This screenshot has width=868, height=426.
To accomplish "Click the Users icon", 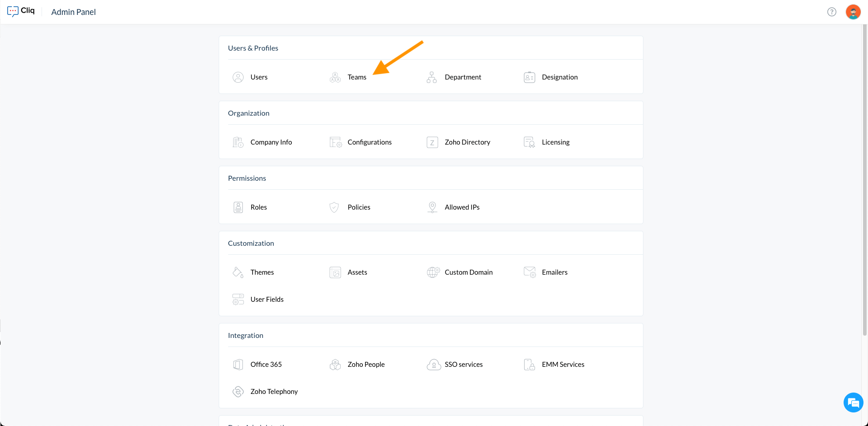I will (x=238, y=77).
